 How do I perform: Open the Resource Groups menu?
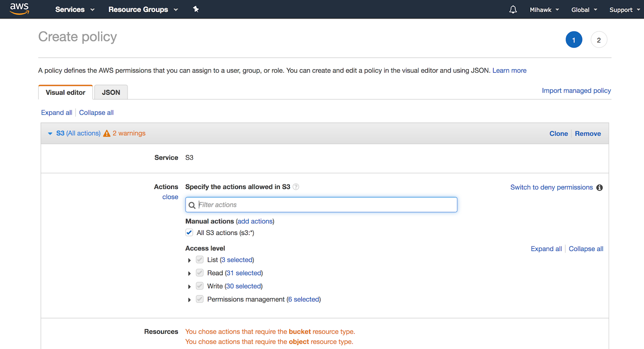tap(143, 10)
